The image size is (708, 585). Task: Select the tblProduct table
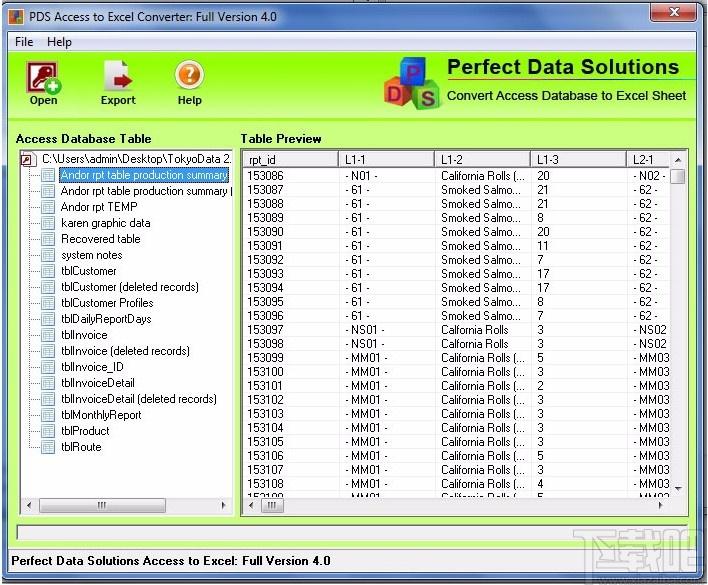(85, 431)
